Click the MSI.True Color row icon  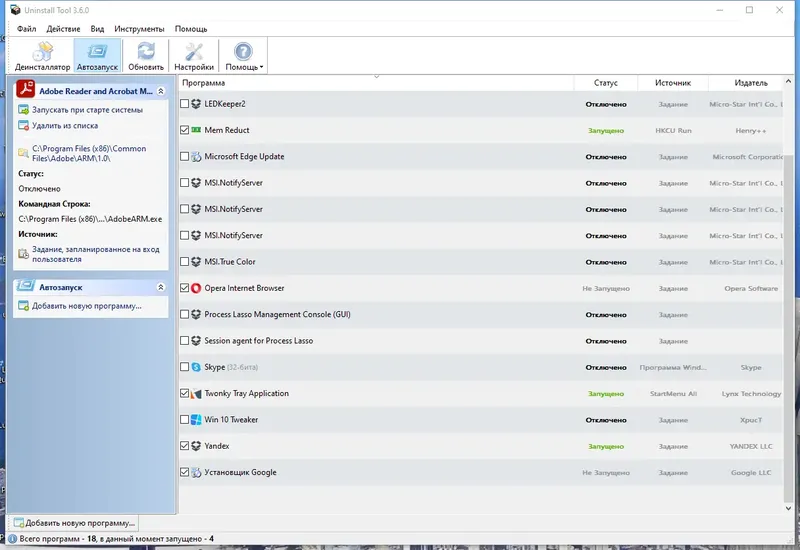(196, 262)
